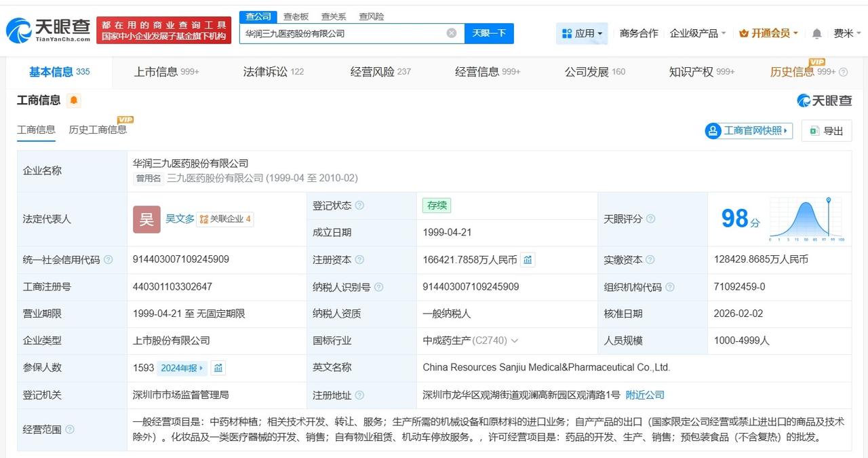Open 吴文多 legal representative link
Screen dimensions: 868x458
180,218
